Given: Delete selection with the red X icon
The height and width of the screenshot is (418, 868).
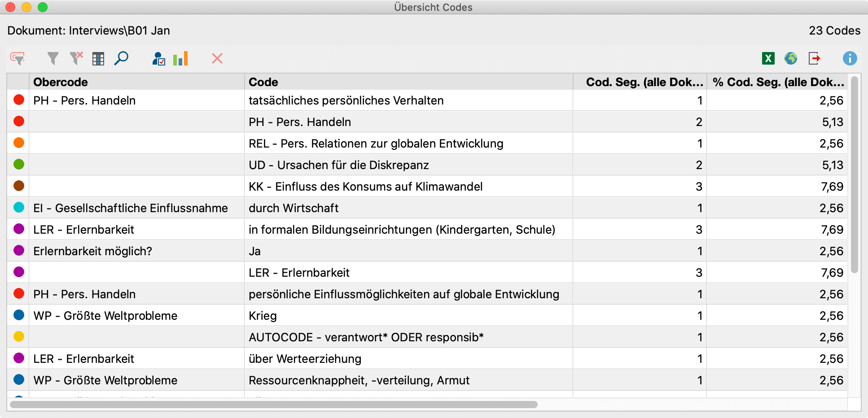Looking at the screenshot, I should pyautogui.click(x=217, y=58).
